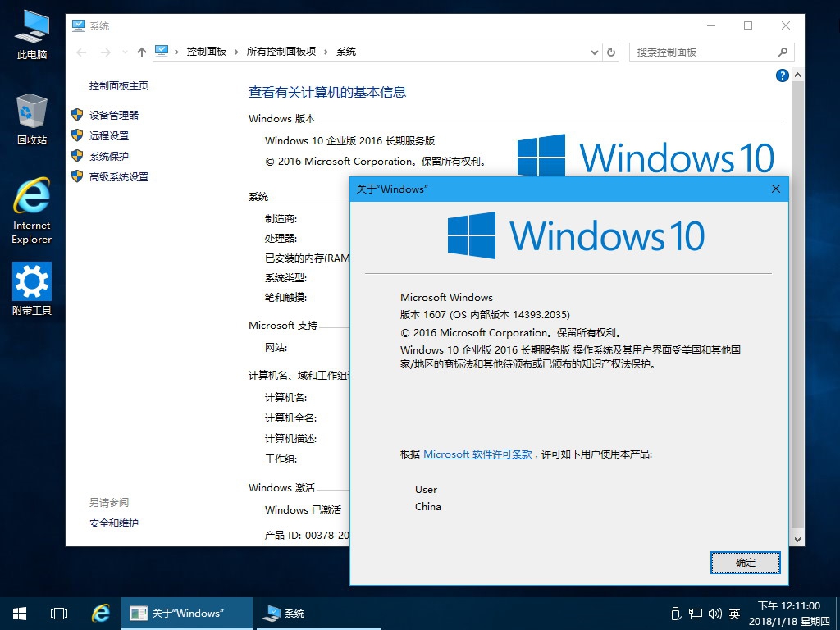Click the 版本 1607 version text
Screen dimensions: 840x630
(x=485, y=314)
